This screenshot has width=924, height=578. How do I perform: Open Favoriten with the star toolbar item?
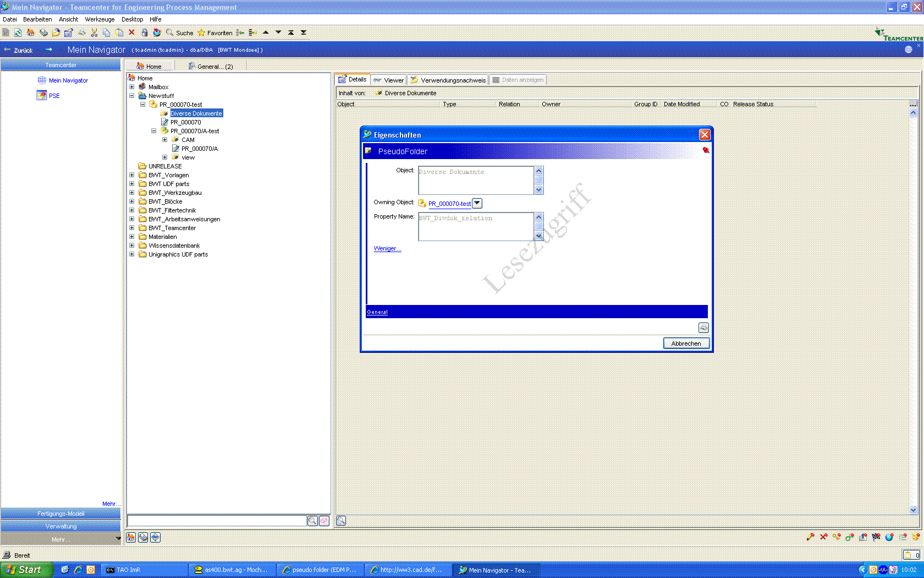coord(215,32)
